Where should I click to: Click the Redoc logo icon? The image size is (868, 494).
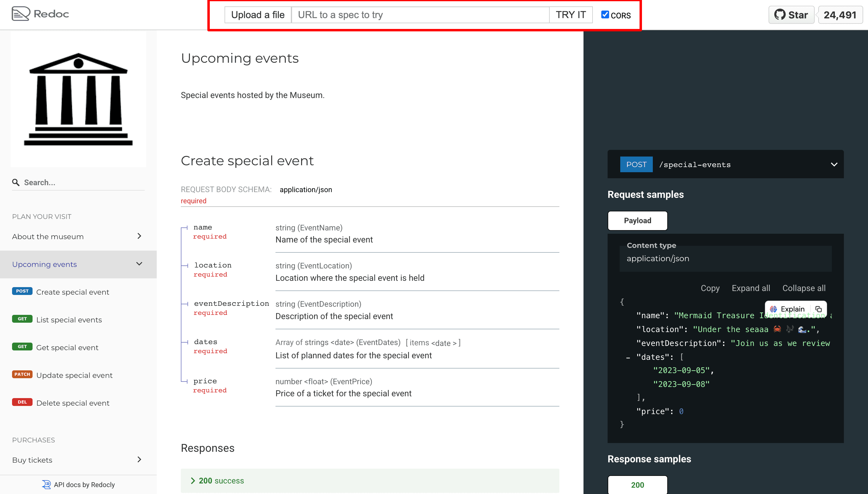[x=21, y=14]
